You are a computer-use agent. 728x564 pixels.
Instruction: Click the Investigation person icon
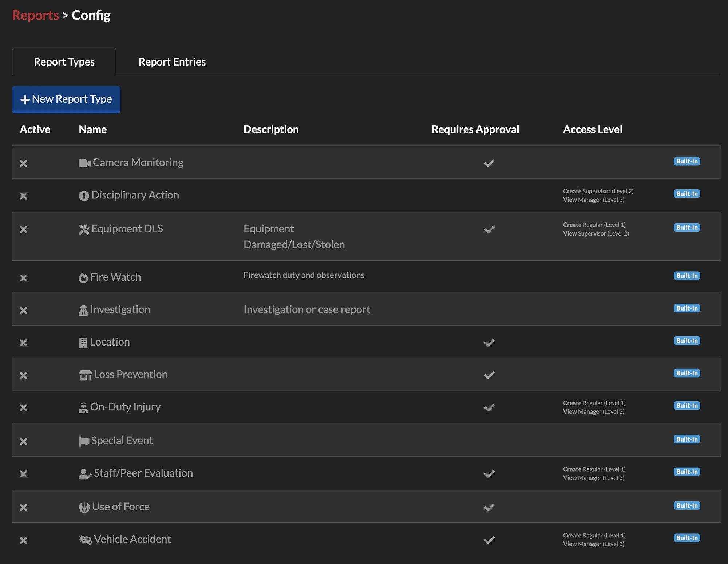[x=83, y=309]
